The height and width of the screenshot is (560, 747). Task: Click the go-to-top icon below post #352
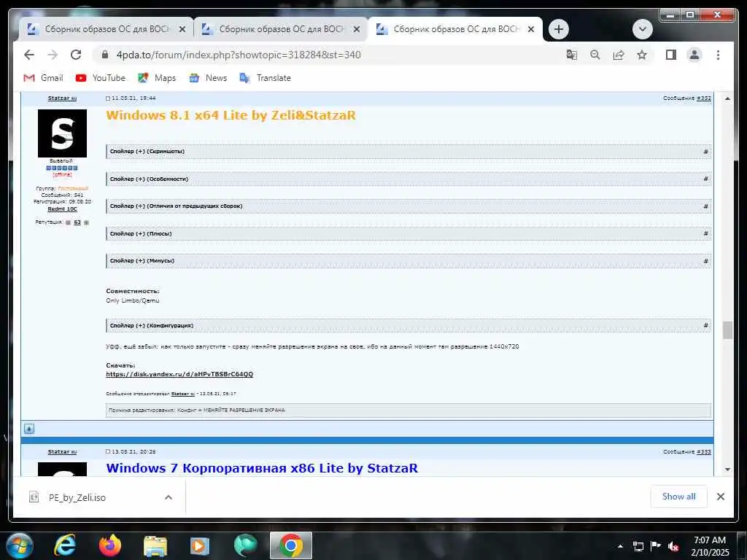29,429
